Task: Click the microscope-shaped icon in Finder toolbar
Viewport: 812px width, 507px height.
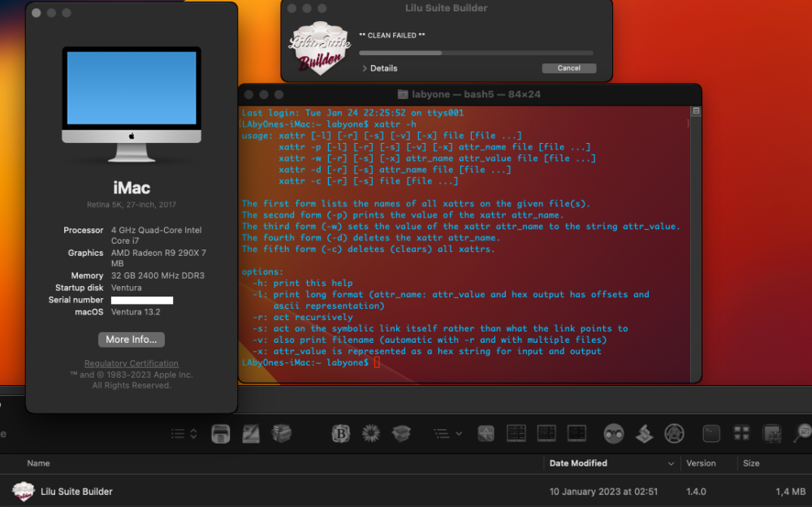Action: [x=644, y=433]
